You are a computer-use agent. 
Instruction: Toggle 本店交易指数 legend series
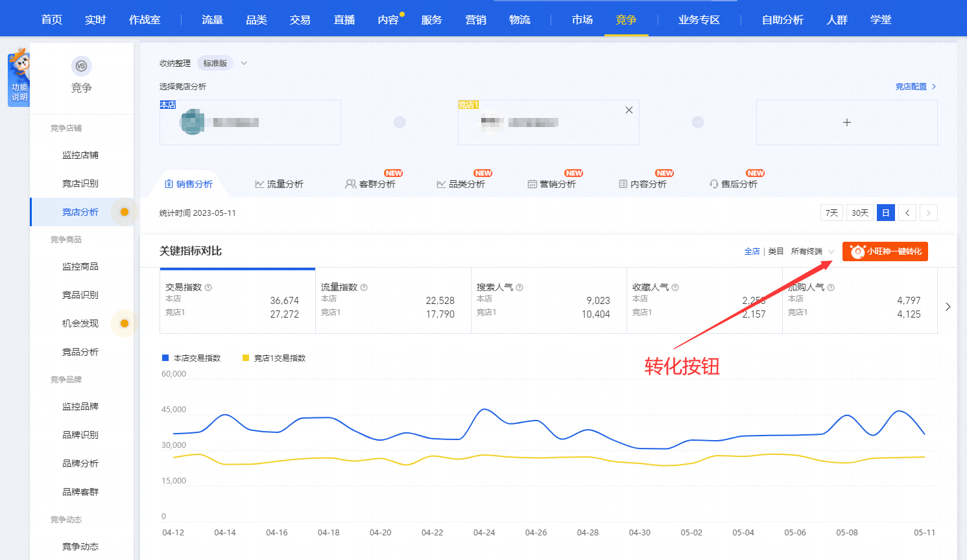[191, 358]
